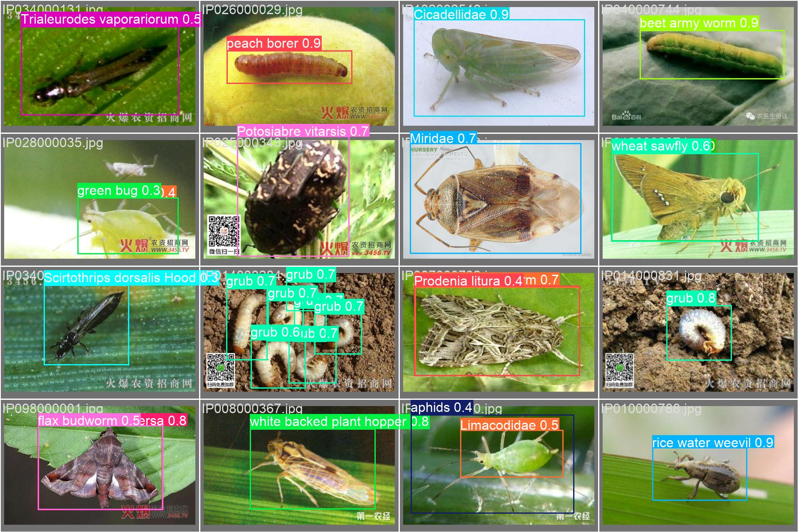Select the 'Cicadellidae 0.9' label

[461, 15]
